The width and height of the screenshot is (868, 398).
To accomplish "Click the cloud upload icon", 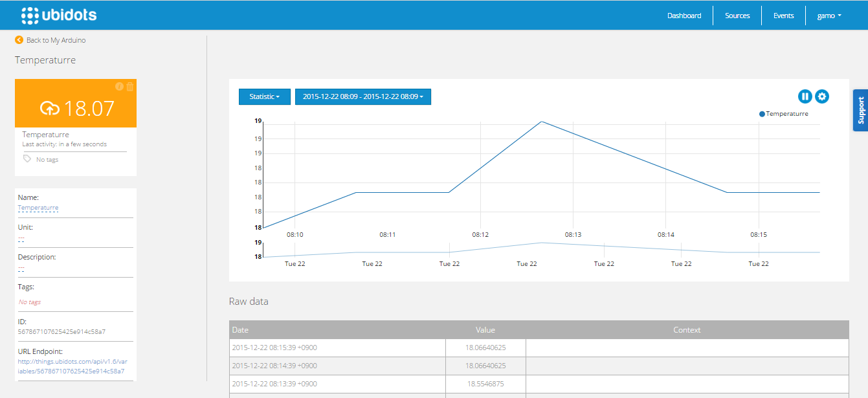I will pos(50,108).
